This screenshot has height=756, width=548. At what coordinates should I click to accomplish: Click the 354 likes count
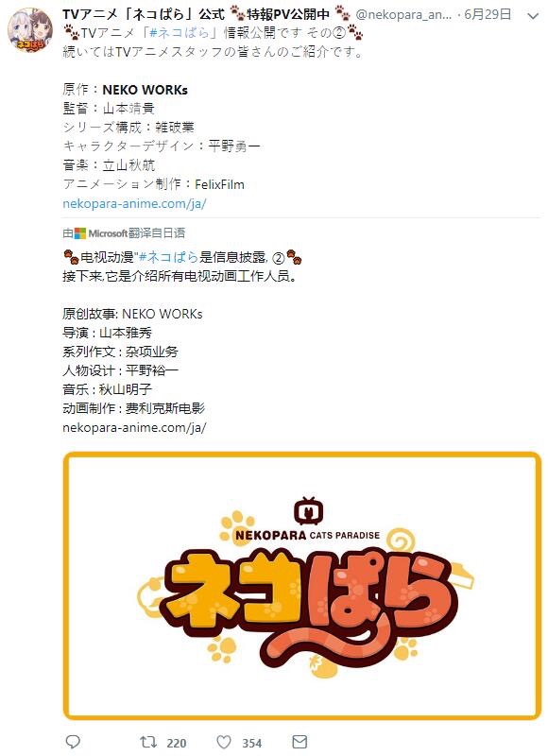point(252,743)
